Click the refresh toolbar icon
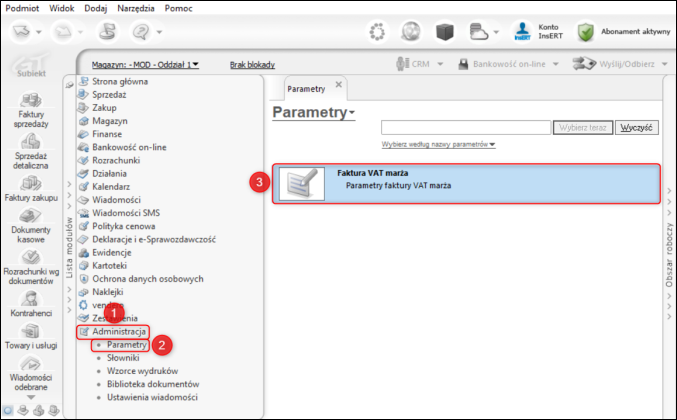 [107, 32]
